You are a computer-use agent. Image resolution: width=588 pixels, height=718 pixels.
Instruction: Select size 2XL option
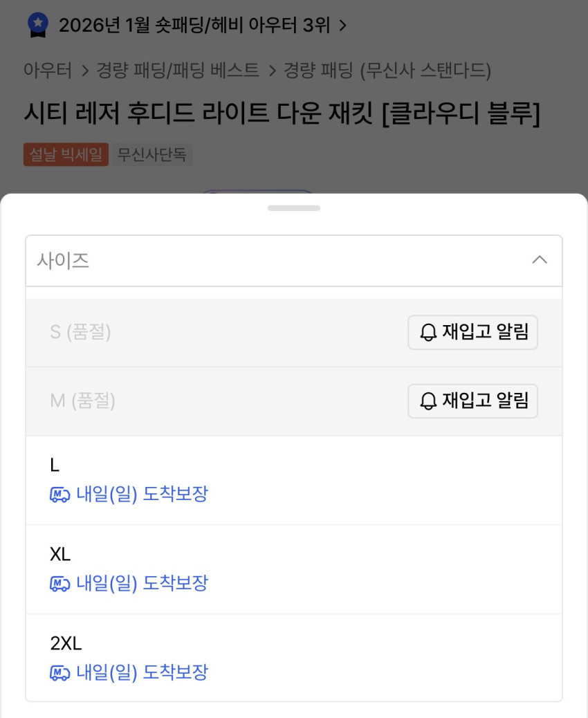tap(293, 658)
